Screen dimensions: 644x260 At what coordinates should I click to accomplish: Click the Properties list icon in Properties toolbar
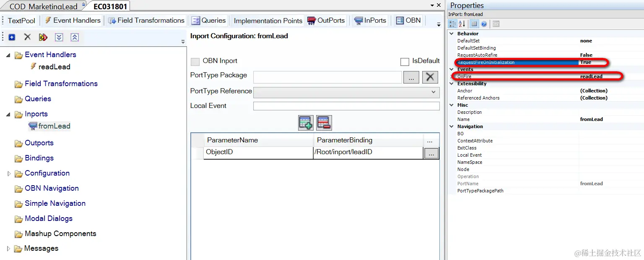tap(475, 24)
